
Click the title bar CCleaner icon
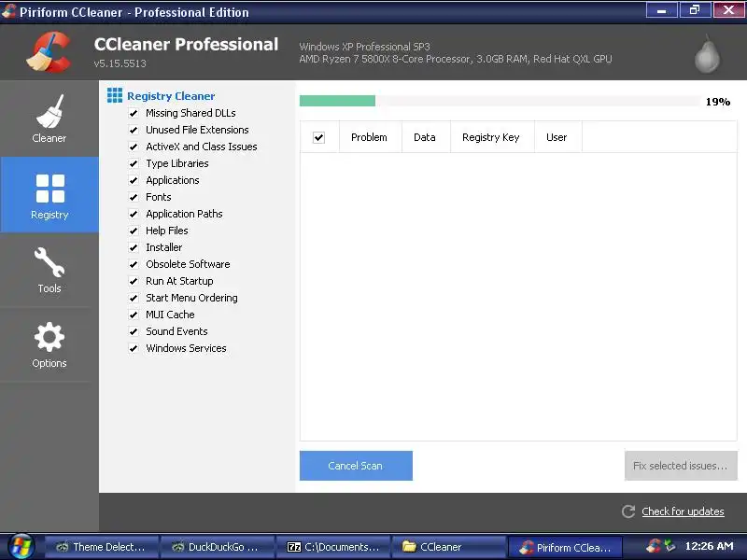[8, 11]
